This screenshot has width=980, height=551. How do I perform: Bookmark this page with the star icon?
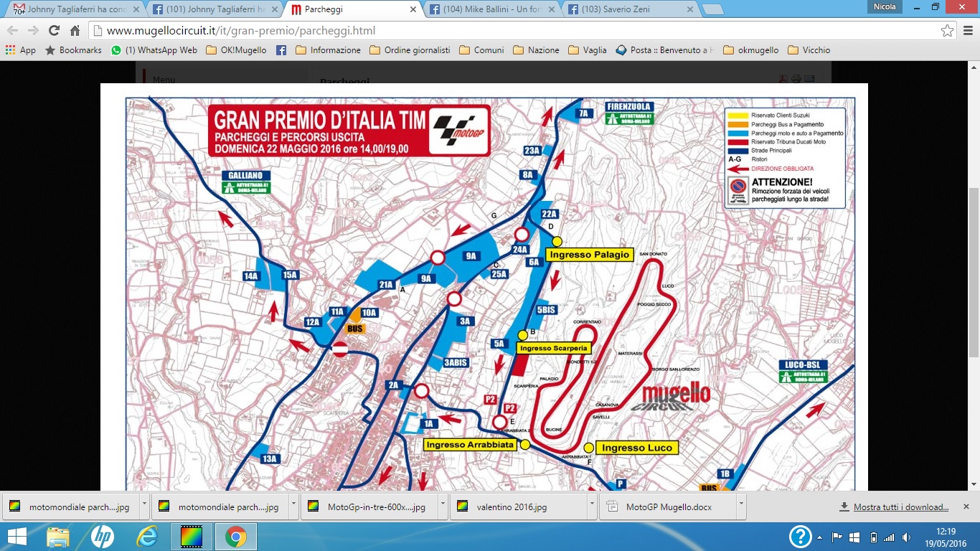(x=947, y=31)
